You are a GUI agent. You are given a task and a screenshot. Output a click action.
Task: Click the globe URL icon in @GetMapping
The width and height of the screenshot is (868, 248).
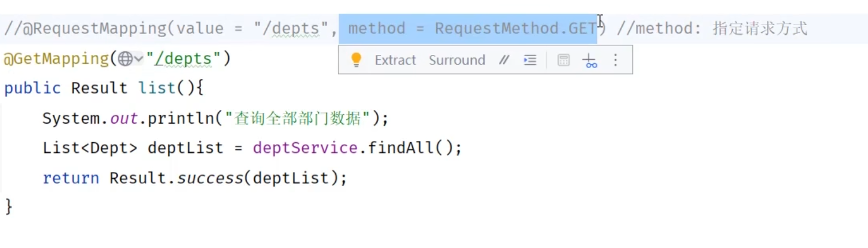tap(124, 59)
